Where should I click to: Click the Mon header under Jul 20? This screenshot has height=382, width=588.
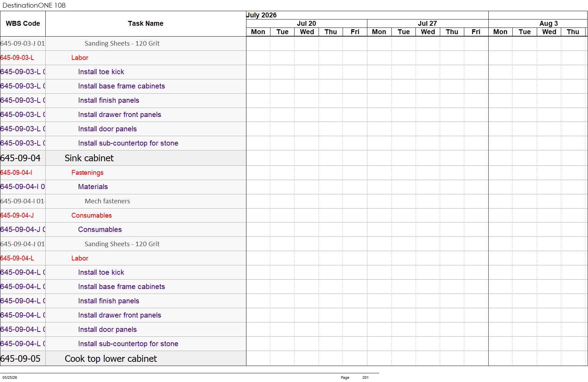pos(258,32)
